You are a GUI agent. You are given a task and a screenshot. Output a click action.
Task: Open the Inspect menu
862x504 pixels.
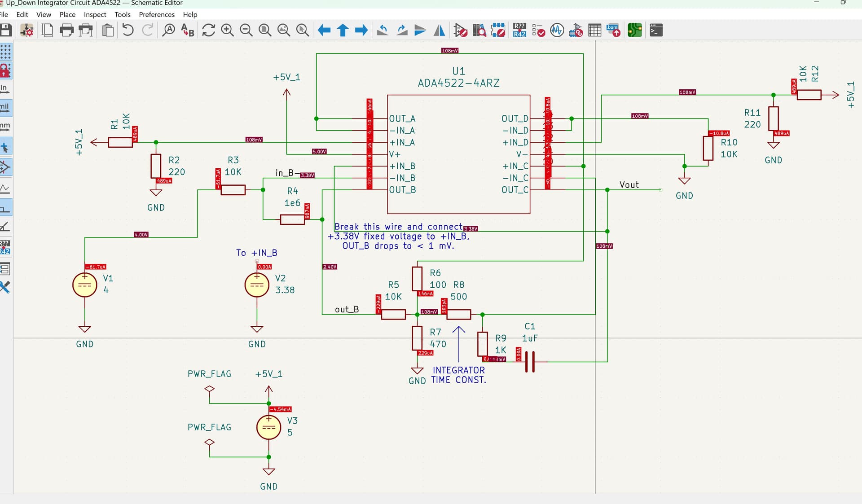[95, 14]
